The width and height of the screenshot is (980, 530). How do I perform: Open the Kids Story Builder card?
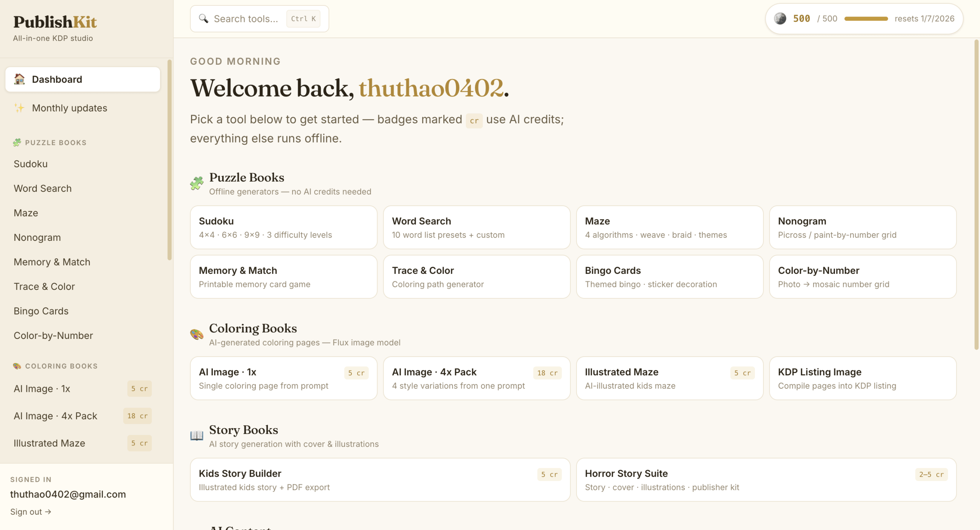click(380, 480)
